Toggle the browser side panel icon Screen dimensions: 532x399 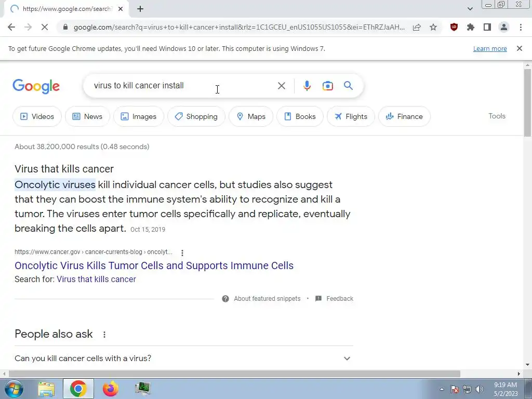click(487, 27)
